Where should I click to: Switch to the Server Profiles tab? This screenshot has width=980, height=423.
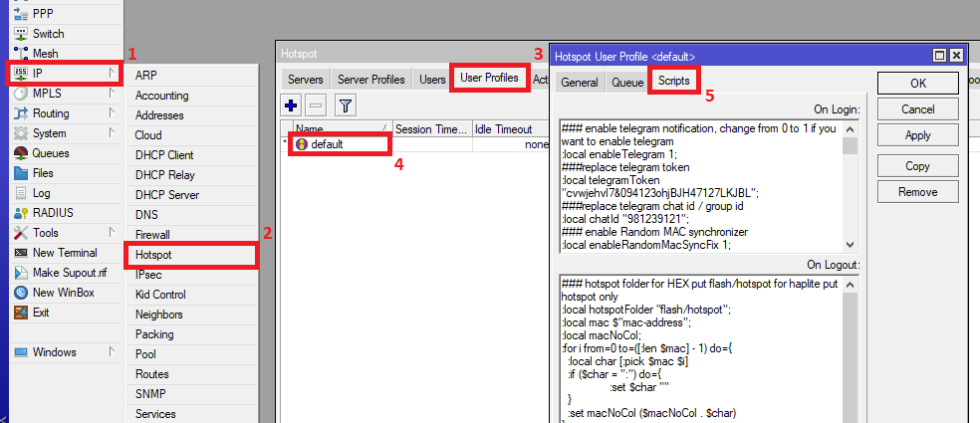coord(371,80)
